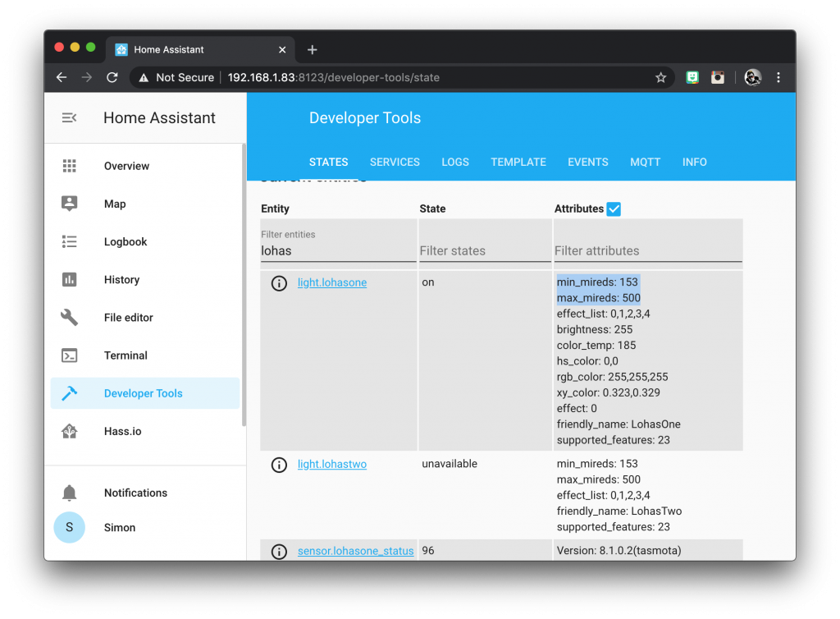
Task: Select the Home Assistant browser tab
Action: [200, 50]
